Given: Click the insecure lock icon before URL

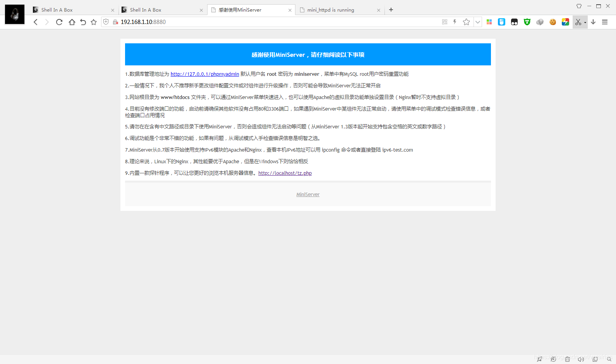Looking at the screenshot, I should (x=115, y=22).
